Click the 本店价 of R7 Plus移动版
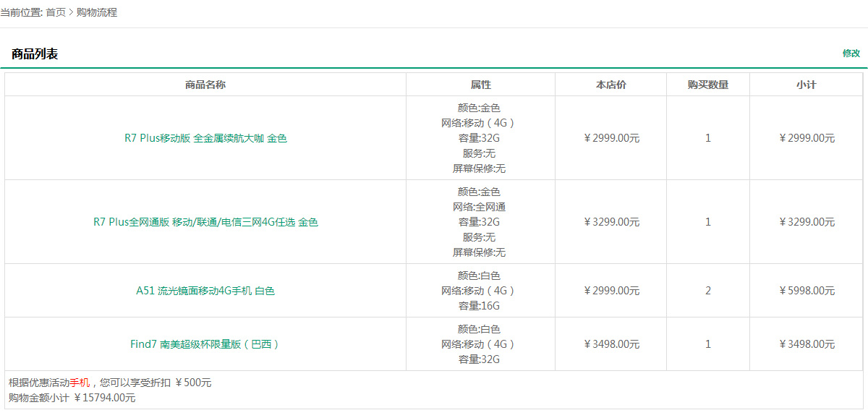 coord(611,138)
